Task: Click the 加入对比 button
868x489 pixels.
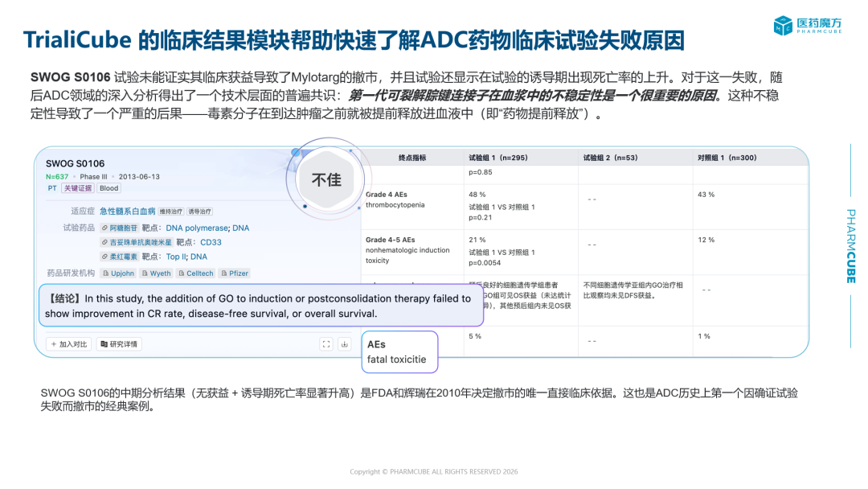Action: (x=69, y=344)
